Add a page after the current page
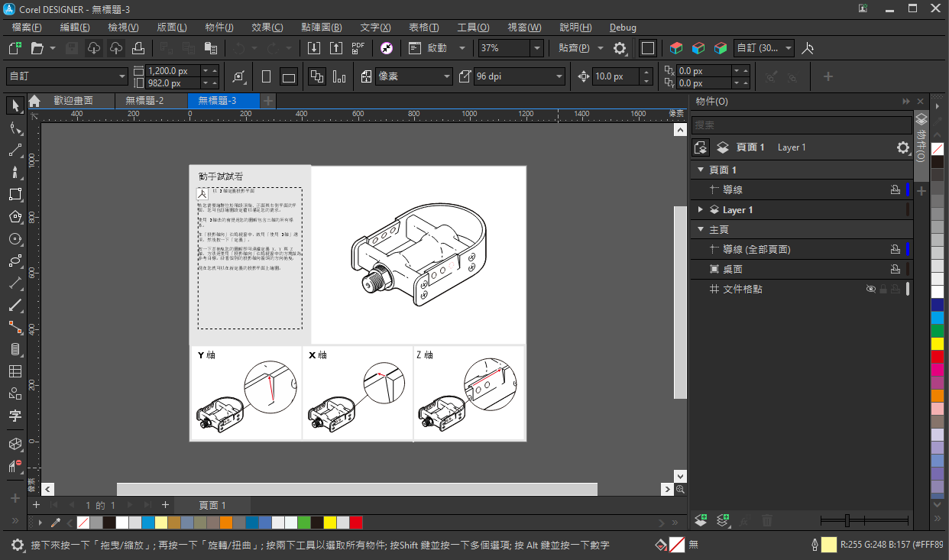Image resolution: width=949 pixels, height=560 pixels. tap(165, 505)
